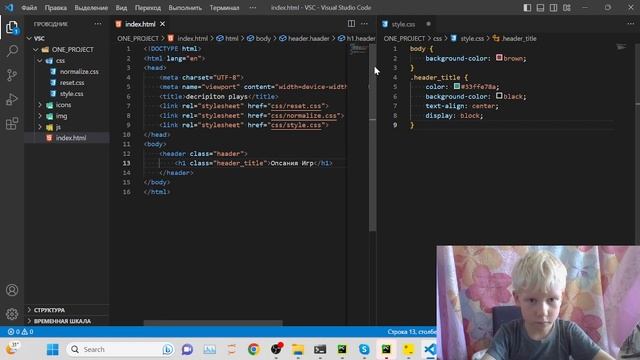Open the Вид menu
This screenshot has width=640, height=360.
tap(121, 8)
